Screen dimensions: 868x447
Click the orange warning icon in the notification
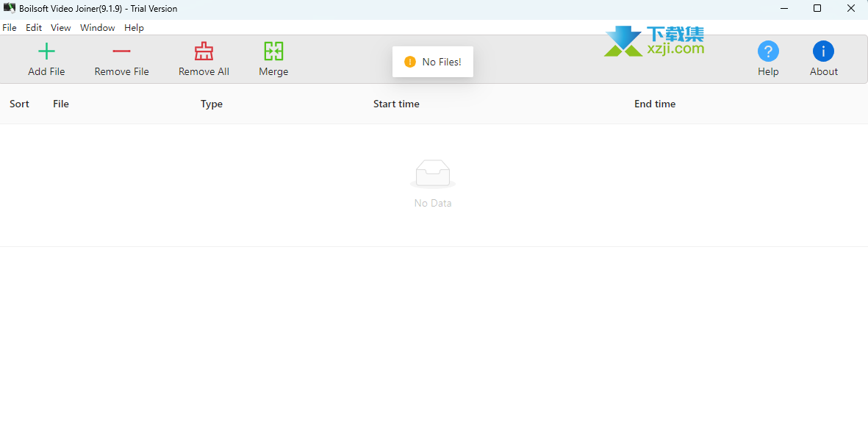pyautogui.click(x=409, y=62)
